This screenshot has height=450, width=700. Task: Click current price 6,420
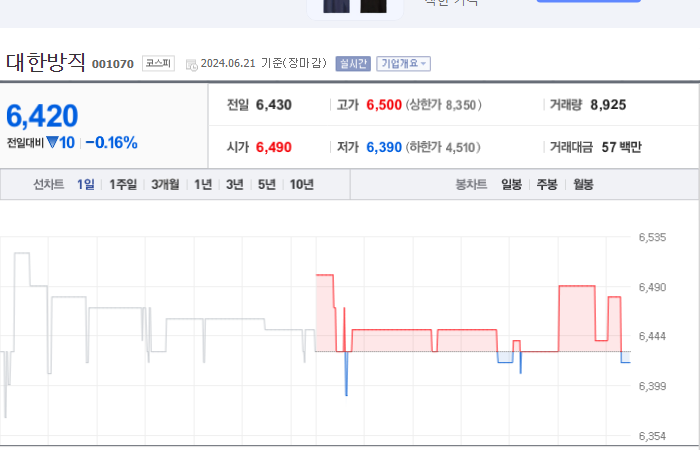(42, 116)
